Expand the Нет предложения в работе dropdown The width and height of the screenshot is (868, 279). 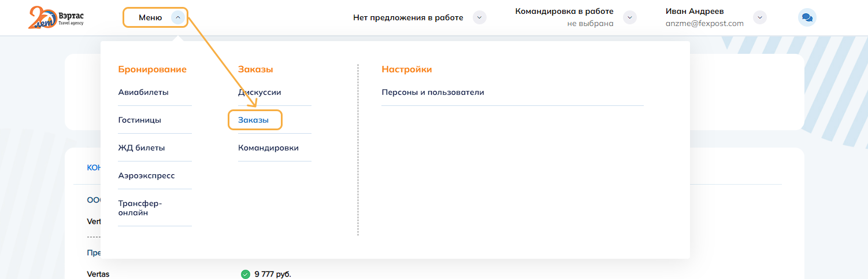(479, 17)
